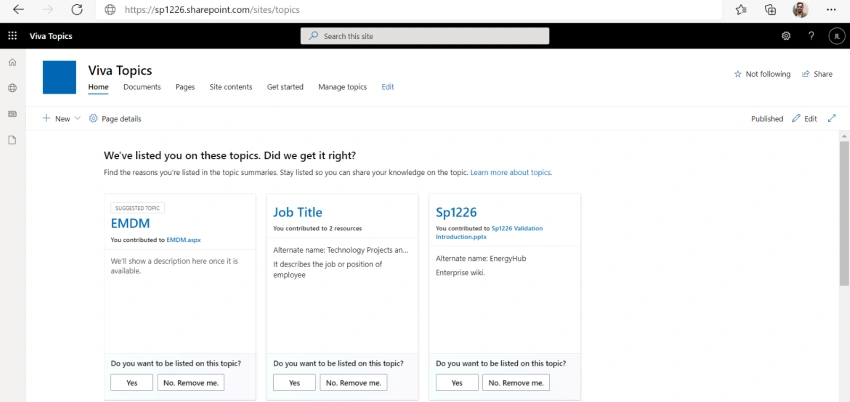850x402 pixels.
Task: Click the blue Viva Topics site logo
Action: (59, 77)
